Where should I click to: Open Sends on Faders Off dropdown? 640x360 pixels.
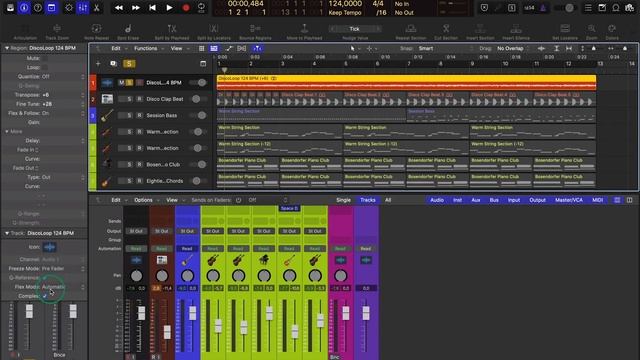coord(268,200)
